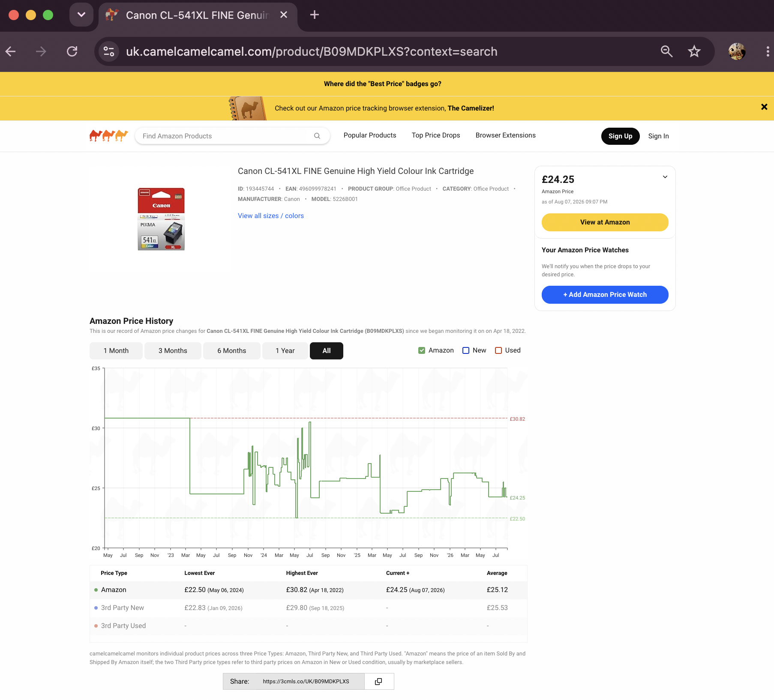Click the Amazon average £25.12 value

click(x=497, y=590)
